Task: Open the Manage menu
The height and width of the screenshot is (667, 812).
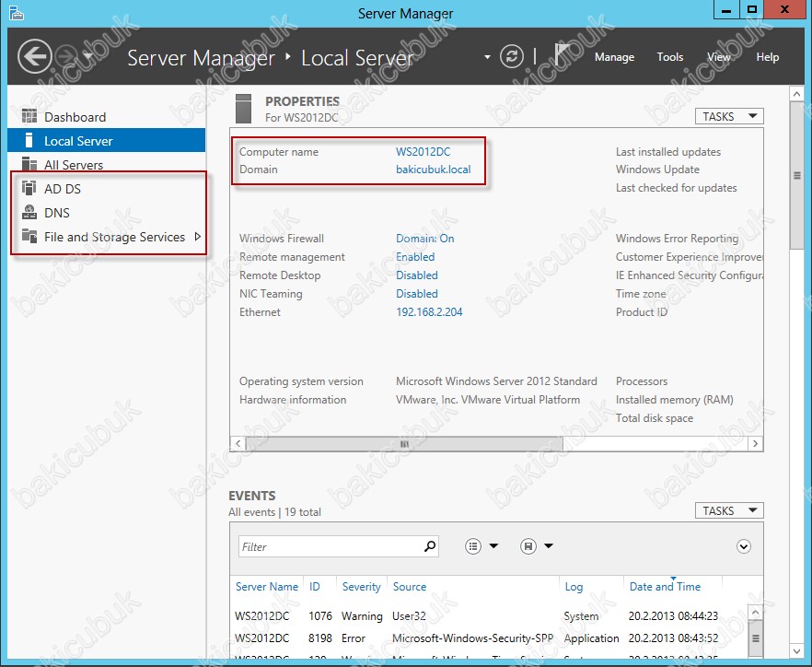Action: (x=614, y=57)
